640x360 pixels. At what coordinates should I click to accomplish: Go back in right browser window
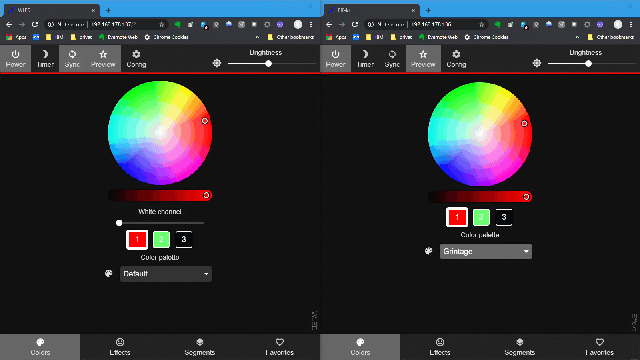click(329, 24)
